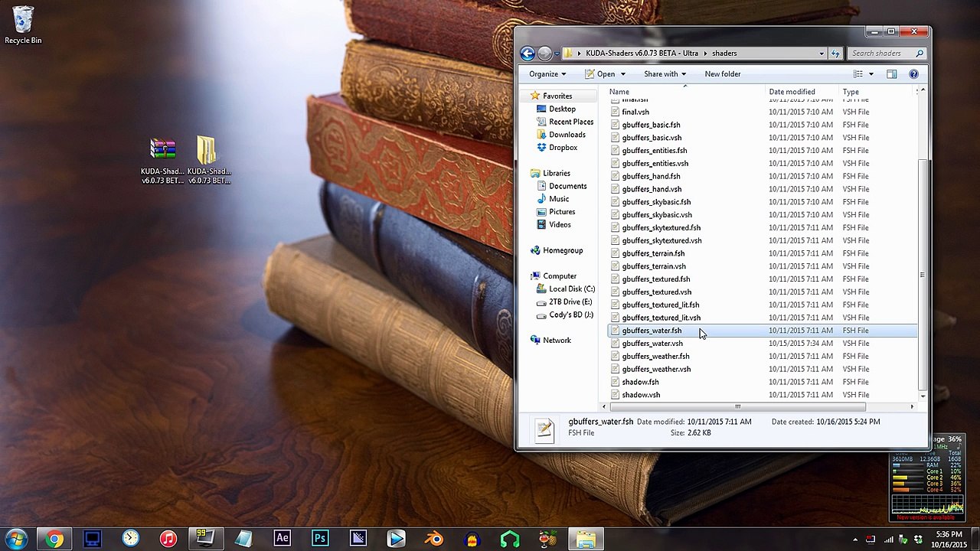
Task: Select KUDA-Shaders zipped folder on desktop
Action: [x=209, y=161]
